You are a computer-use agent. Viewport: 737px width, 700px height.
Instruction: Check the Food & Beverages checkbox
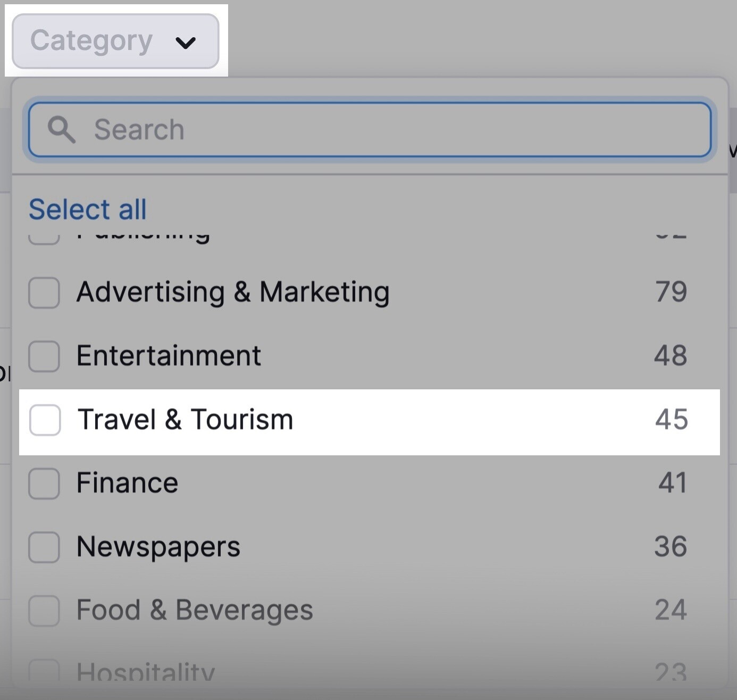coord(44,610)
